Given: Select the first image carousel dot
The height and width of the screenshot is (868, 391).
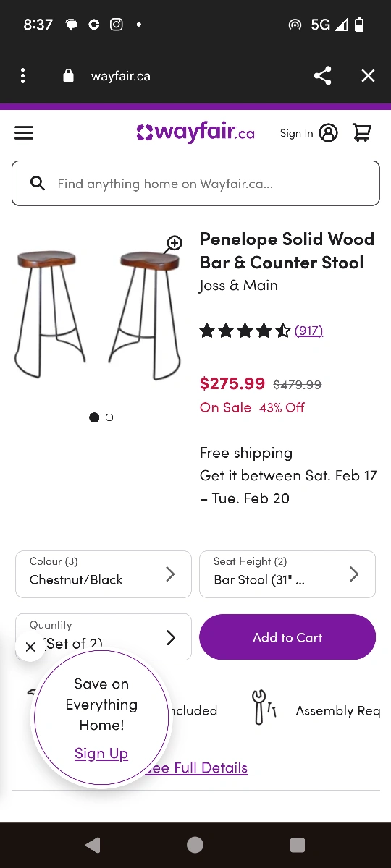Looking at the screenshot, I should (94, 417).
